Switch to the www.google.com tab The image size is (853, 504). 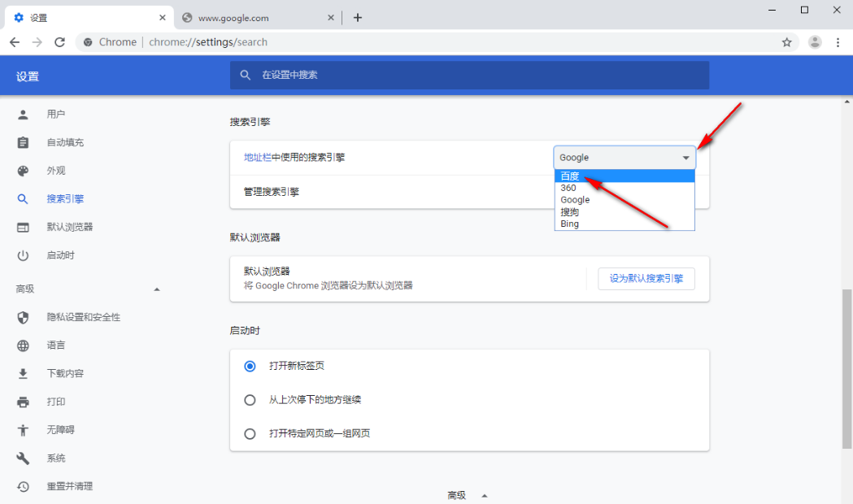257,18
